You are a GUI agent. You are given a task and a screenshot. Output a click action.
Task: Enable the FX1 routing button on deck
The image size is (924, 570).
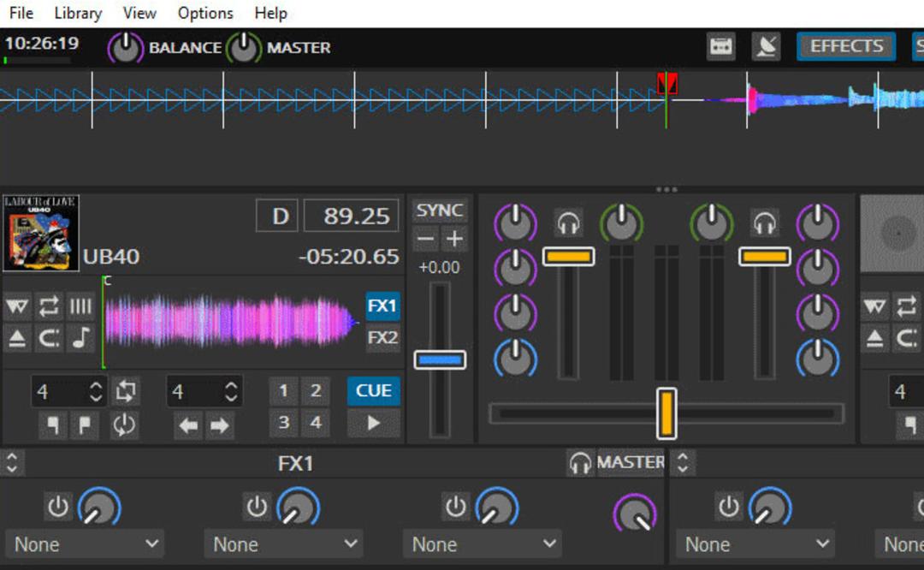[382, 306]
